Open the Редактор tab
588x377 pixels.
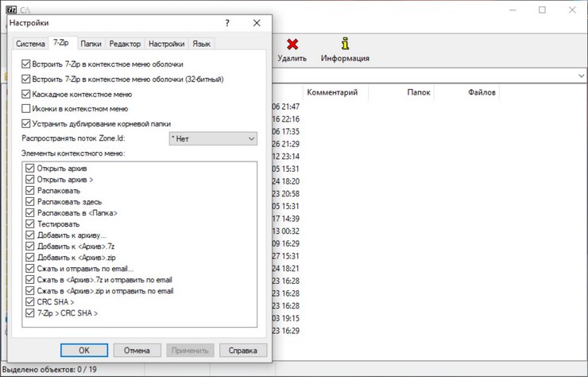coord(125,44)
